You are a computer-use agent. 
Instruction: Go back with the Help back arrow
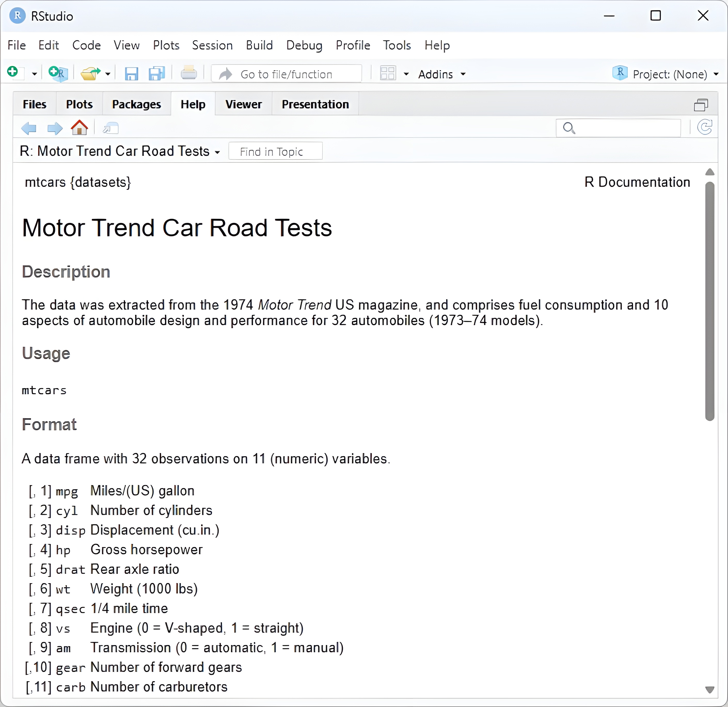(29, 128)
